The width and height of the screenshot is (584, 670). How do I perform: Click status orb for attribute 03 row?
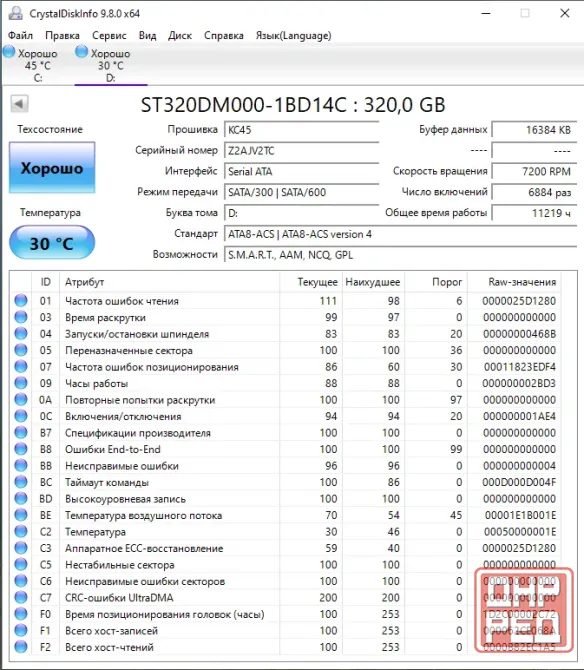point(21,317)
